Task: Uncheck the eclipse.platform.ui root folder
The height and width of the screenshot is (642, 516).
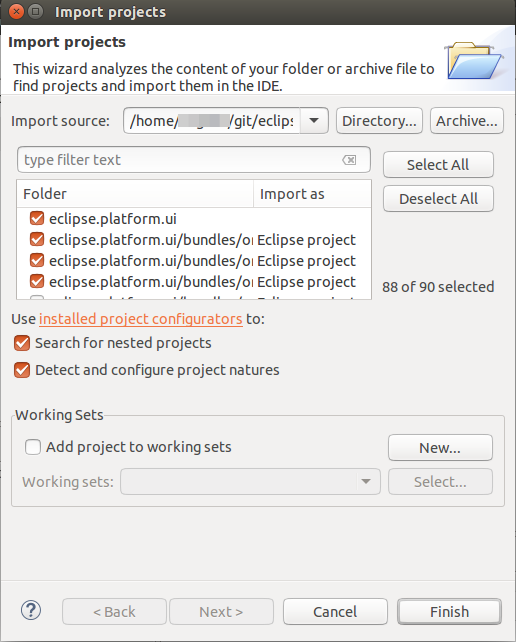Action: [x=37, y=218]
